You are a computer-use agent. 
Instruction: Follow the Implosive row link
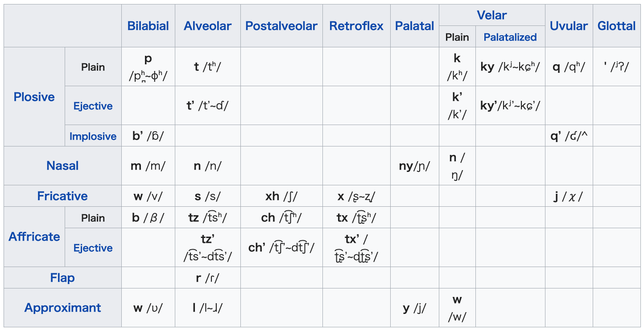pos(93,136)
